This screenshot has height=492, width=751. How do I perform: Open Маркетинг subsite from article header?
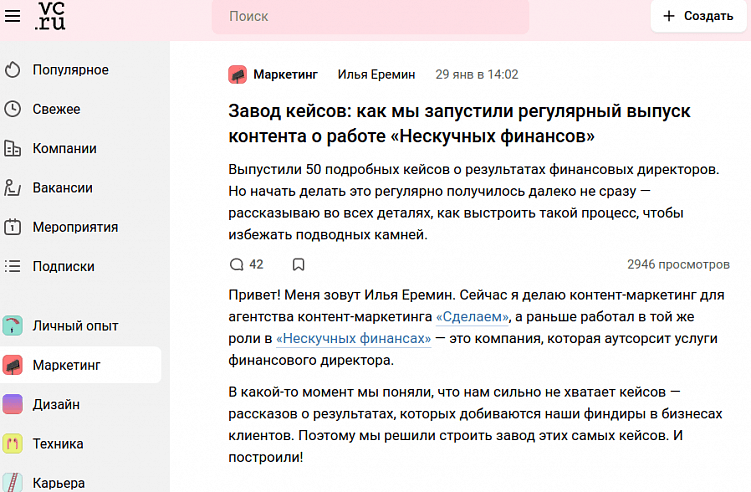(285, 75)
